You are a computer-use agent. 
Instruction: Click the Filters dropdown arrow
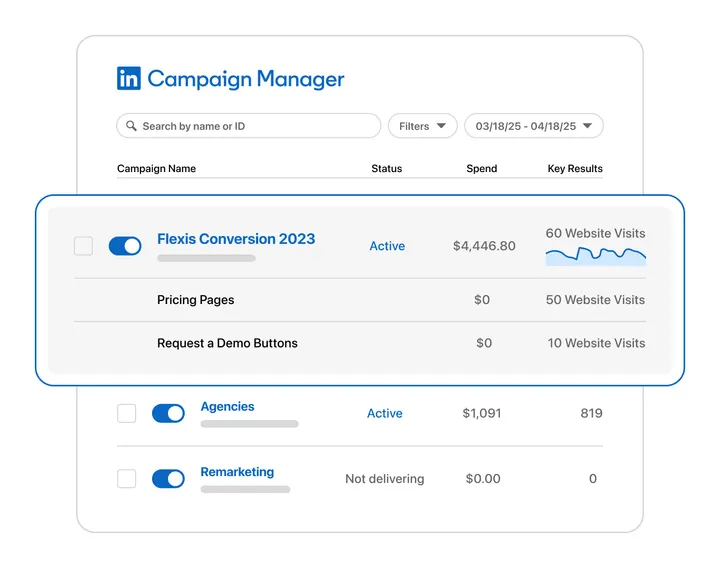[441, 126]
